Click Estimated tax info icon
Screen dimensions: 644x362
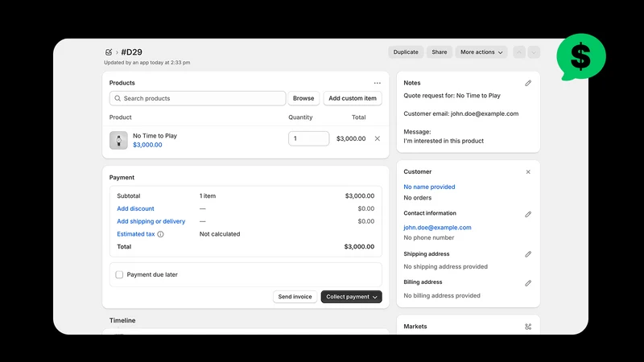(x=160, y=234)
